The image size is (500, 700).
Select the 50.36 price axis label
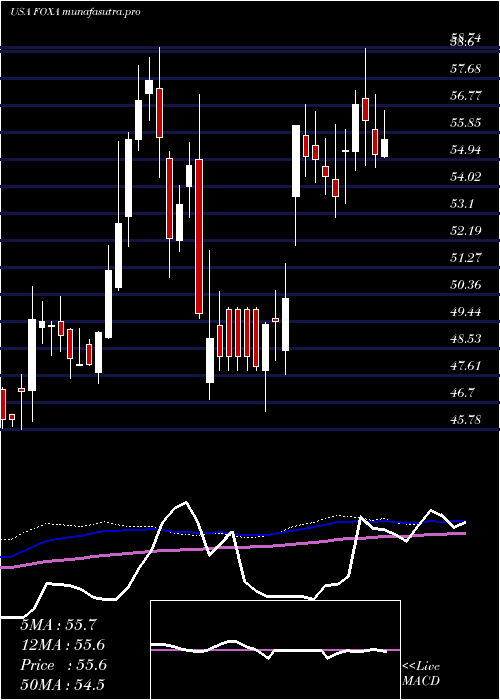tap(466, 284)
